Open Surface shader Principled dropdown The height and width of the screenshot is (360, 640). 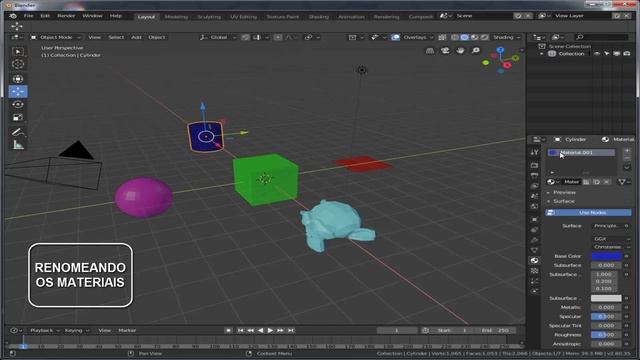click(608, 226)
